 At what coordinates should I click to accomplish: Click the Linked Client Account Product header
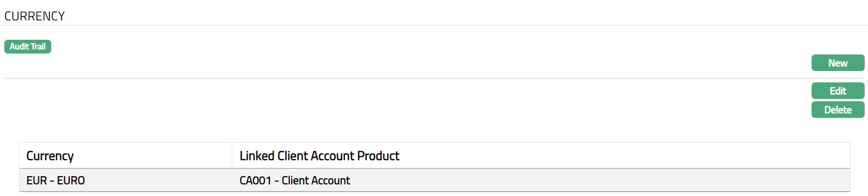319,156
